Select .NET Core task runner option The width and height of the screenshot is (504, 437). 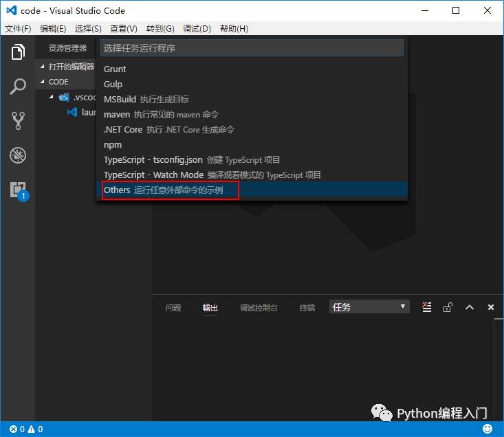(252, 129)
